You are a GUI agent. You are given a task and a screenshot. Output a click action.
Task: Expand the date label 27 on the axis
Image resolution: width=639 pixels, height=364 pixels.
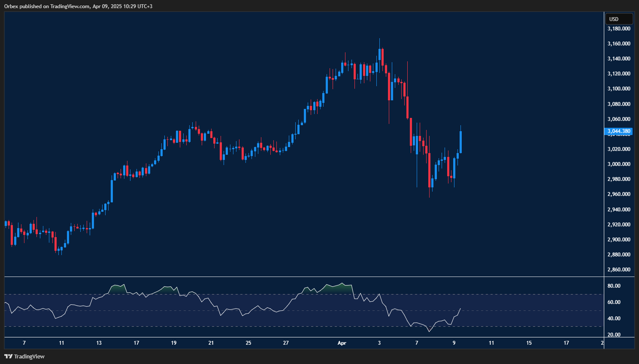pos(285,343)
